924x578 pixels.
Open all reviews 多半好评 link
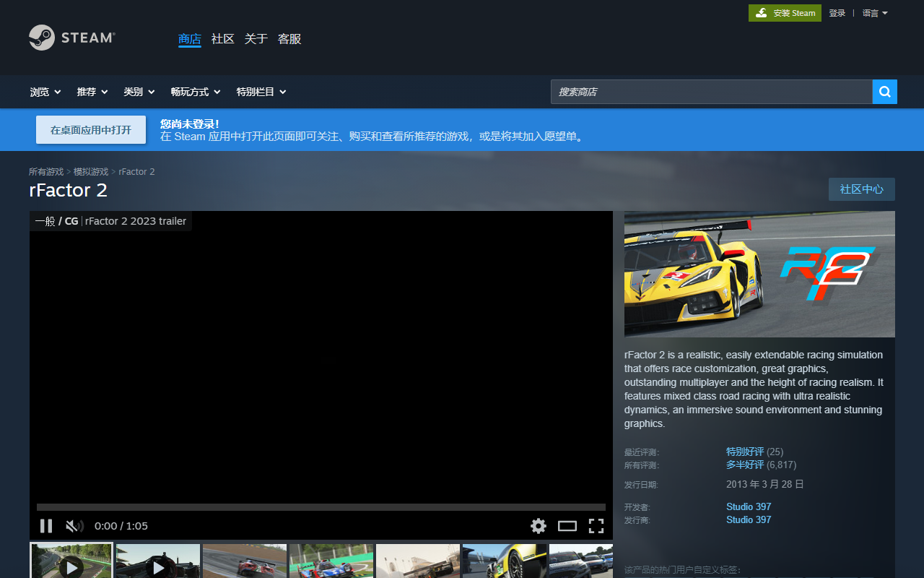coord(745,465)
